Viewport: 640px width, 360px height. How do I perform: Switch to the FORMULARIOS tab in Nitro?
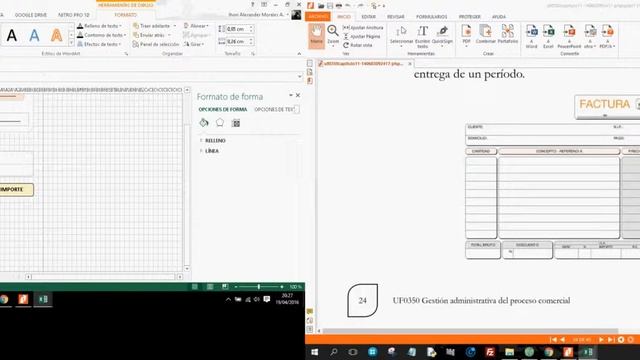point(431,17)
